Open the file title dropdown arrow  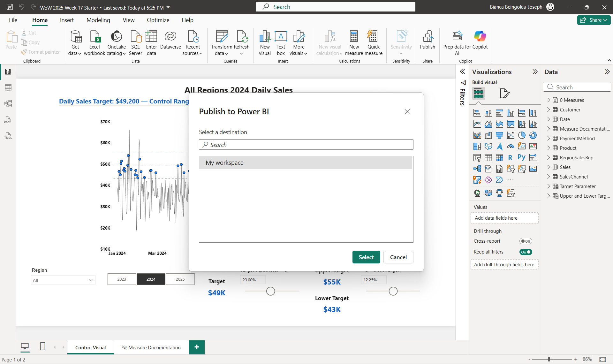point(168,7)
